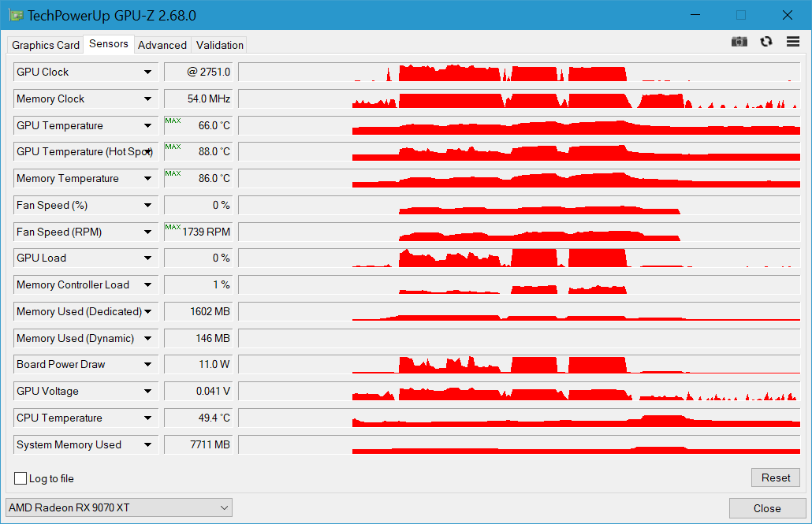Click the Reset button

[775, 478]
